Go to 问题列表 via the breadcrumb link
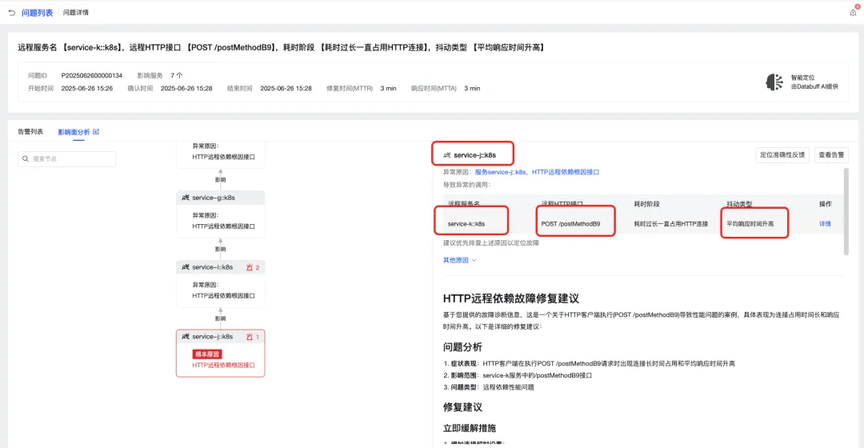864x448 pixels. point(37,13)
